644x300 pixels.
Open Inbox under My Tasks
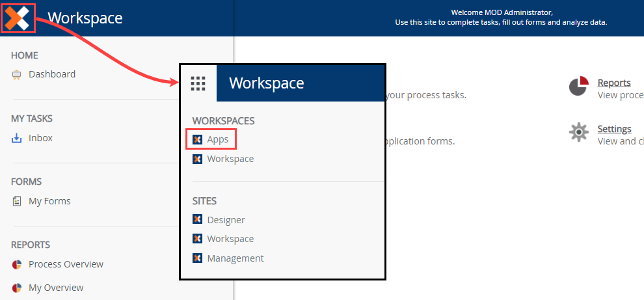coord(40,138)
